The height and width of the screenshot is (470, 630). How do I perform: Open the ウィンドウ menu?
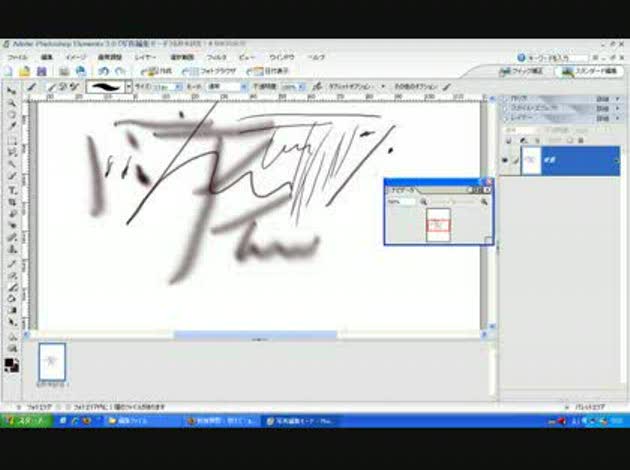pos(282,57)
